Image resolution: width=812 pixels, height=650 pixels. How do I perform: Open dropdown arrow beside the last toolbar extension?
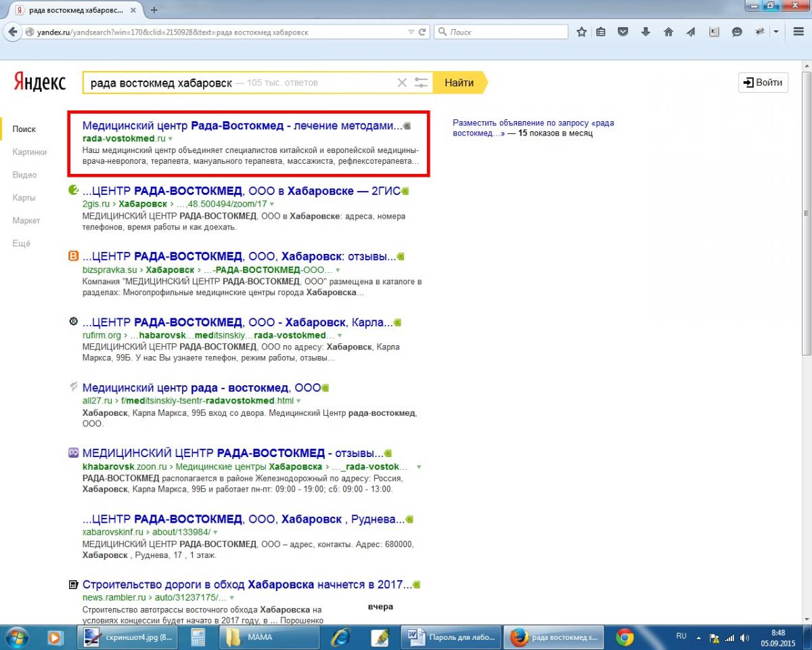coord(775,32)
